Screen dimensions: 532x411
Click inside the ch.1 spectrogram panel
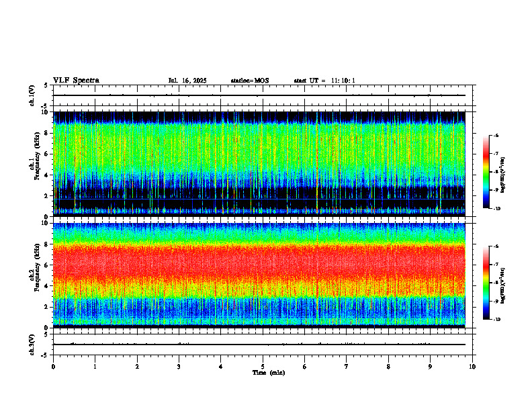pos(259,164)
